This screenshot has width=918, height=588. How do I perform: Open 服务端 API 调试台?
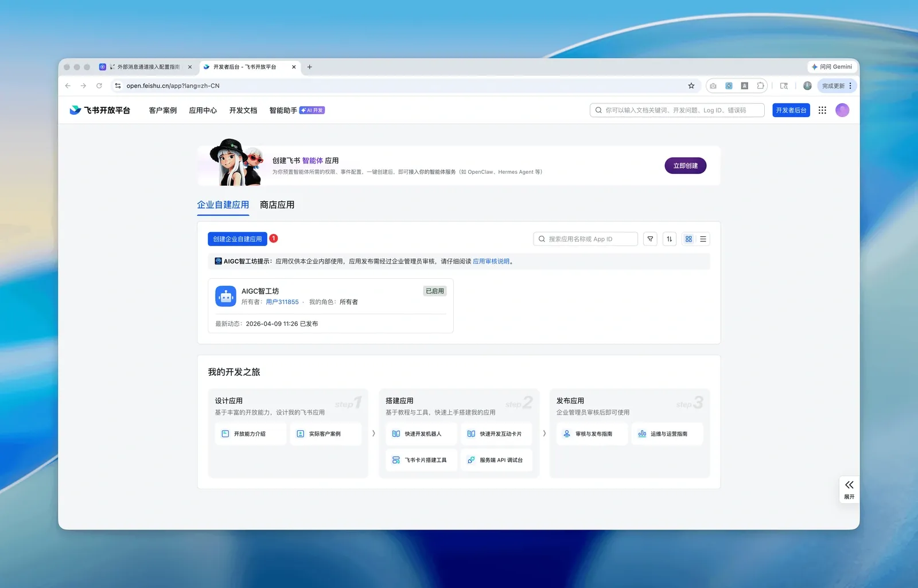tap(496, 460)
